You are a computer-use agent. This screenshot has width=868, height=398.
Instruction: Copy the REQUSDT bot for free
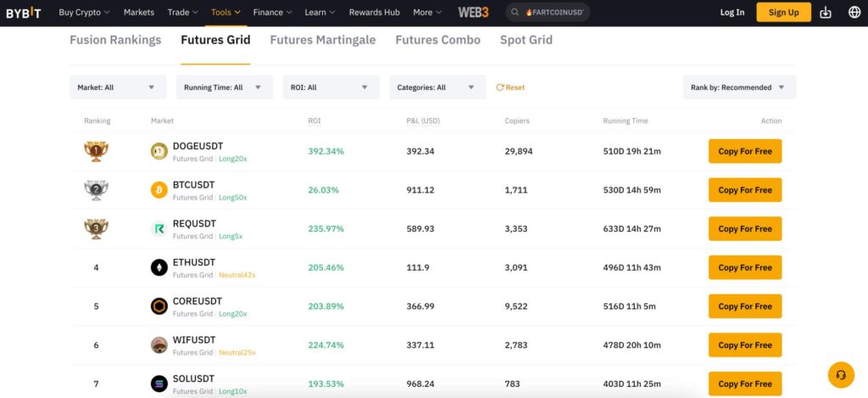pos(745,229)
